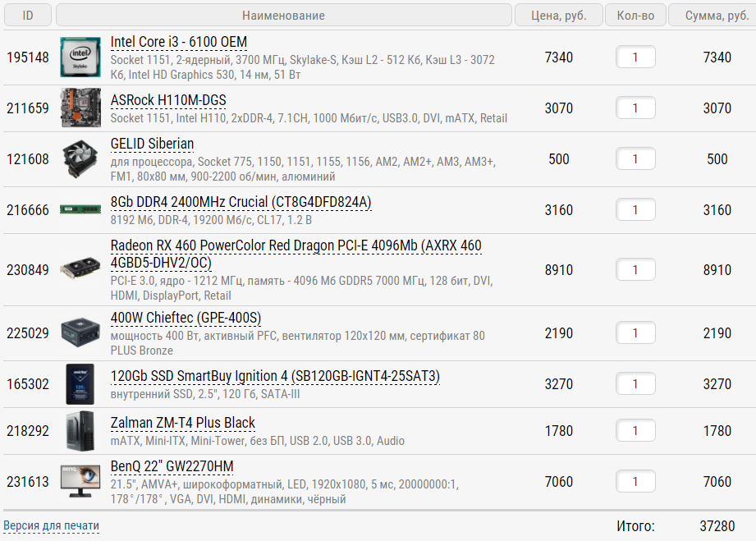Open the GELID Siberian product link

152,144
